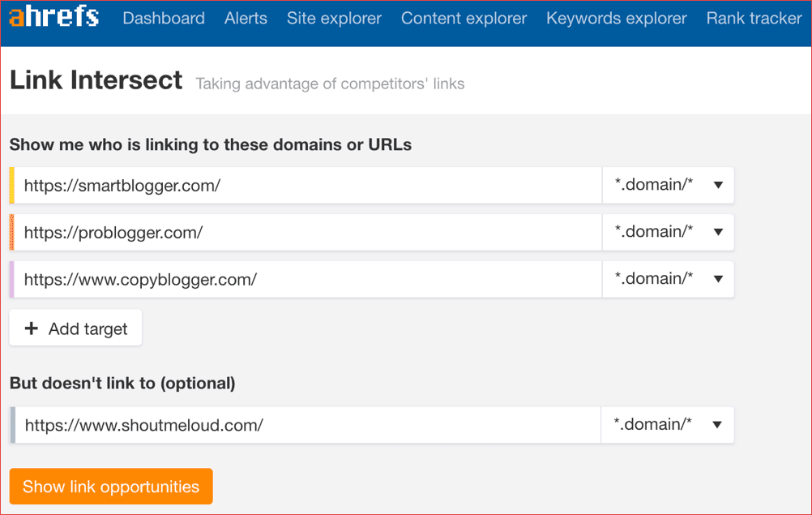Click the pink color marker beside copyblogger.com
The width and height of the screenshot is (812, 515).
point(12,279)
